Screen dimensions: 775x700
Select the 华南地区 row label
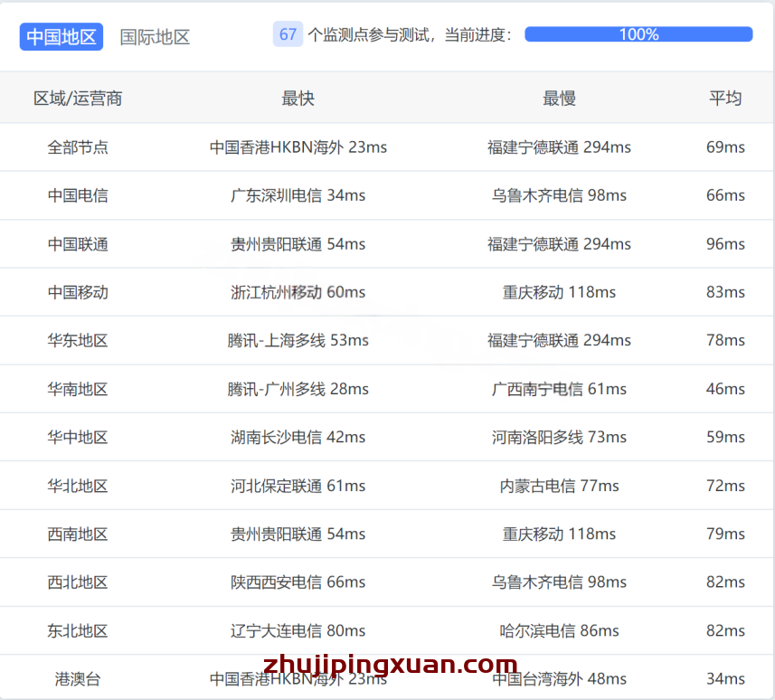78,389
